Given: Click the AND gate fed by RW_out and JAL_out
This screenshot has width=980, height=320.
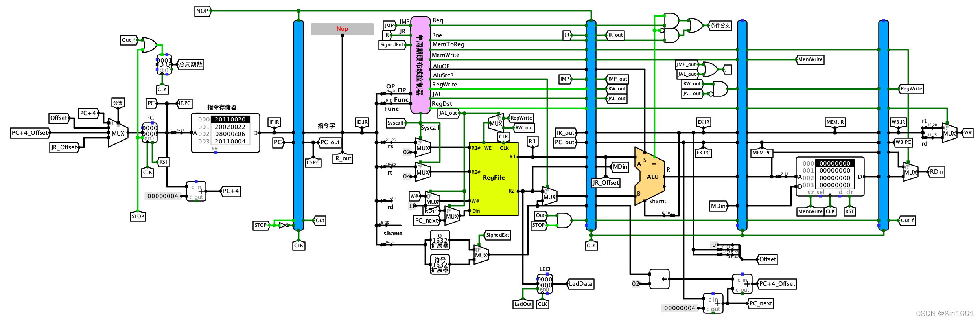Looking at the screenshot, I should pyautogui.click(x=720, y=89).
